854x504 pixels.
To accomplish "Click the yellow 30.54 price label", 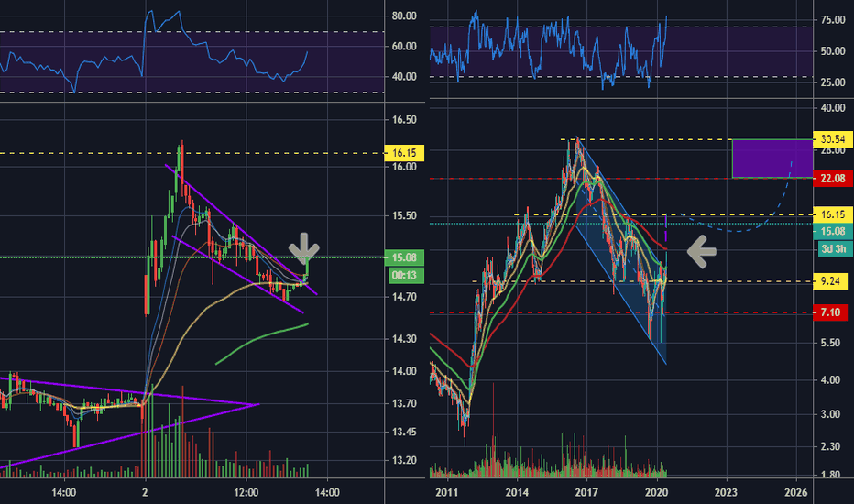I will coord(833,139).
